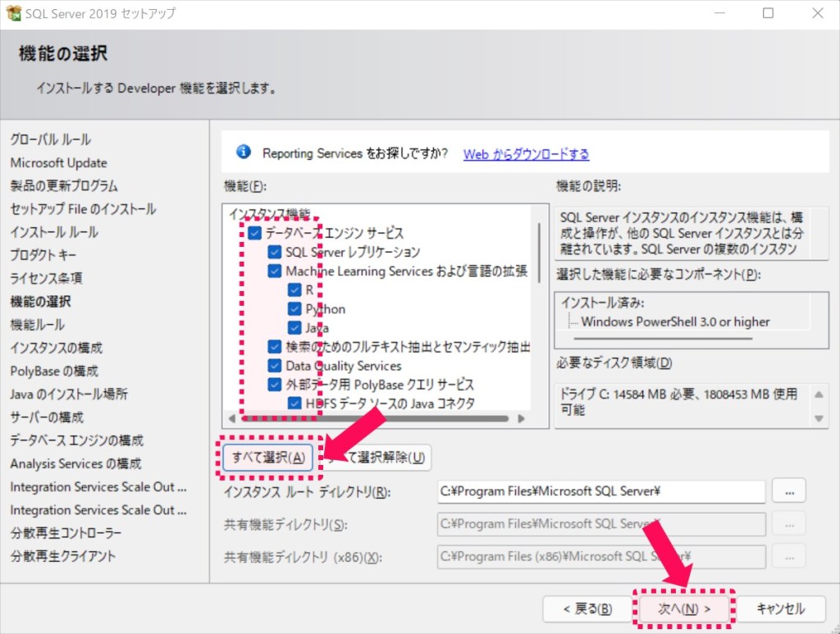The image size is (840, 634).
Task: Select サーバーの構成 in the step list
Action: tap(47, 417)
